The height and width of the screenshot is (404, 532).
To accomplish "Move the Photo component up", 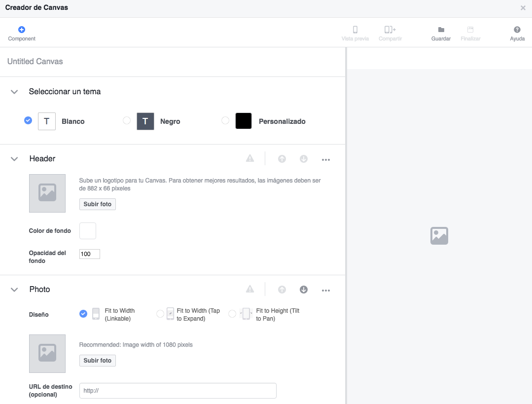I will (282, 290).
